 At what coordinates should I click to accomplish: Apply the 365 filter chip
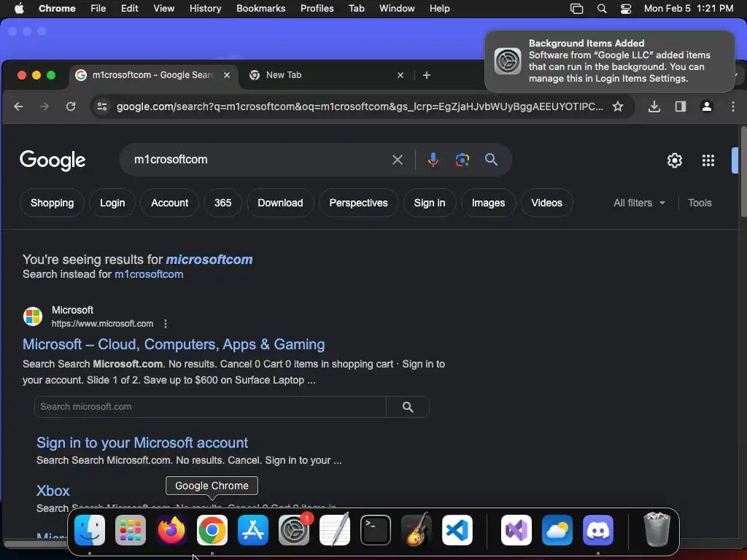tap(222, 203)
